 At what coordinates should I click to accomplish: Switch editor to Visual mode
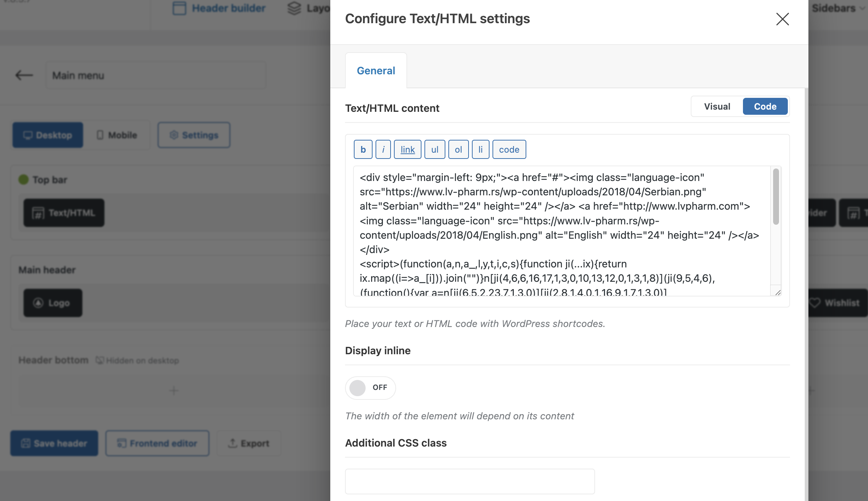tap(717, 106)
